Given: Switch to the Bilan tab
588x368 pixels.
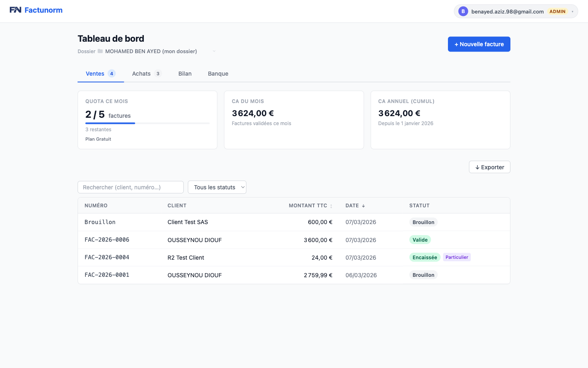Looking at the screenshot, I should pos(185,74).
